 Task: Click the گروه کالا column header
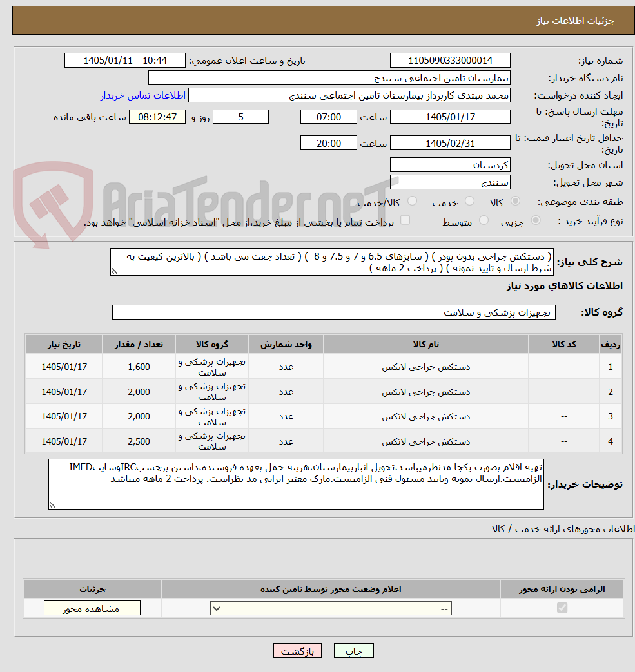coord(212,345)
